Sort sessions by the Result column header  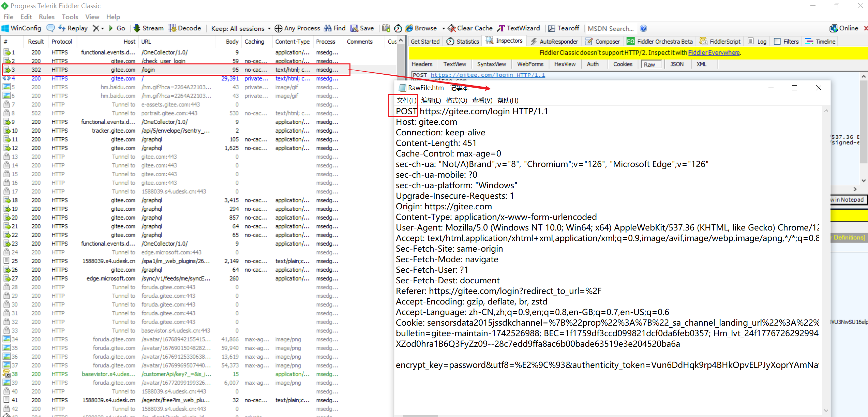[36, 42]
